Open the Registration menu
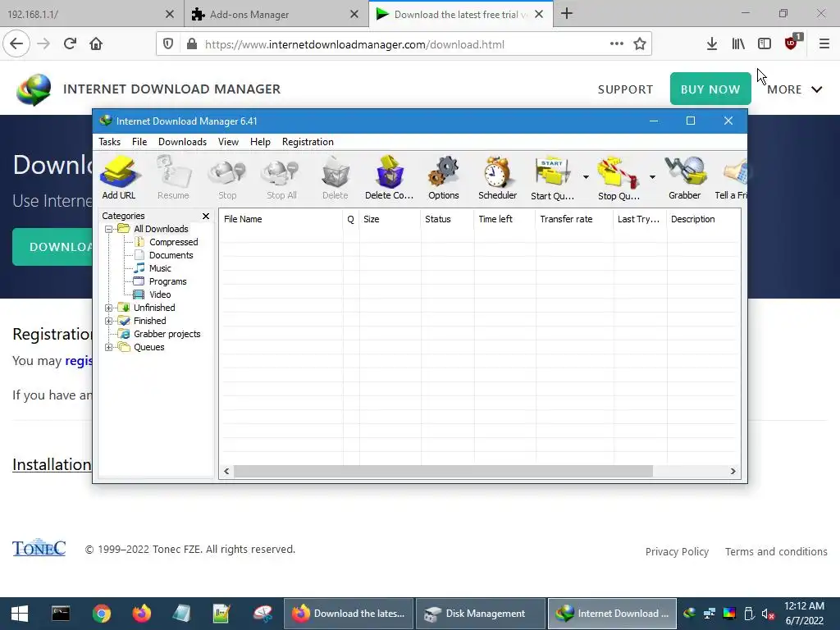Viewport: 840px width, 630px height. pos(308,142)
